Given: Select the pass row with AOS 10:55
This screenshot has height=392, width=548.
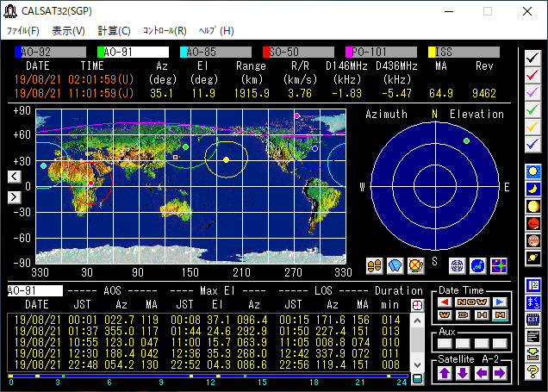Looking at the screenshot, I should click(x=208, y=342).
